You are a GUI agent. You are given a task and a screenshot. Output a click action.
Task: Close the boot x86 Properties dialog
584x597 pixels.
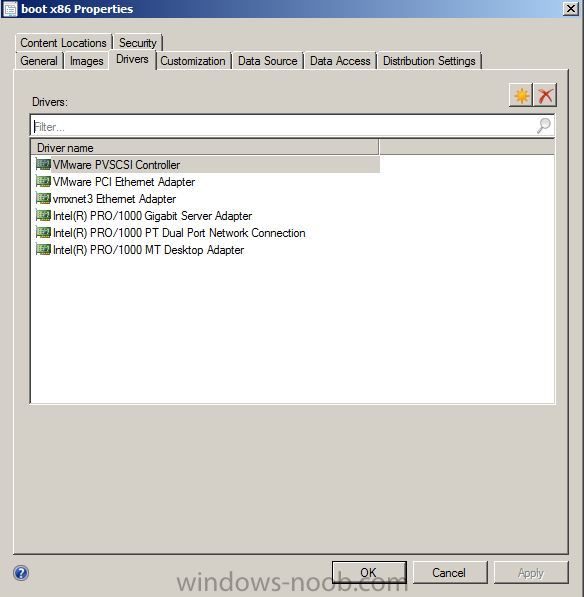coord(571,8)
